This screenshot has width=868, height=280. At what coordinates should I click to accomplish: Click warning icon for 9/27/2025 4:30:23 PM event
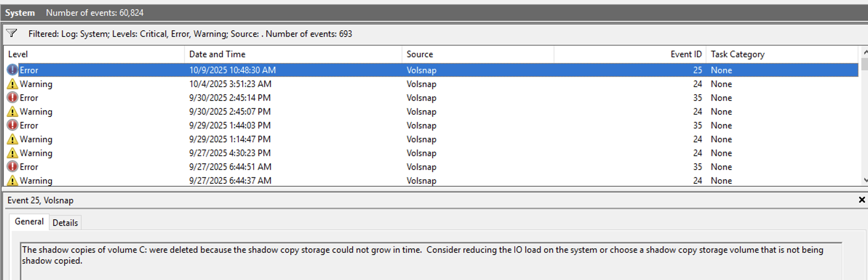click(x=12, y=153)
